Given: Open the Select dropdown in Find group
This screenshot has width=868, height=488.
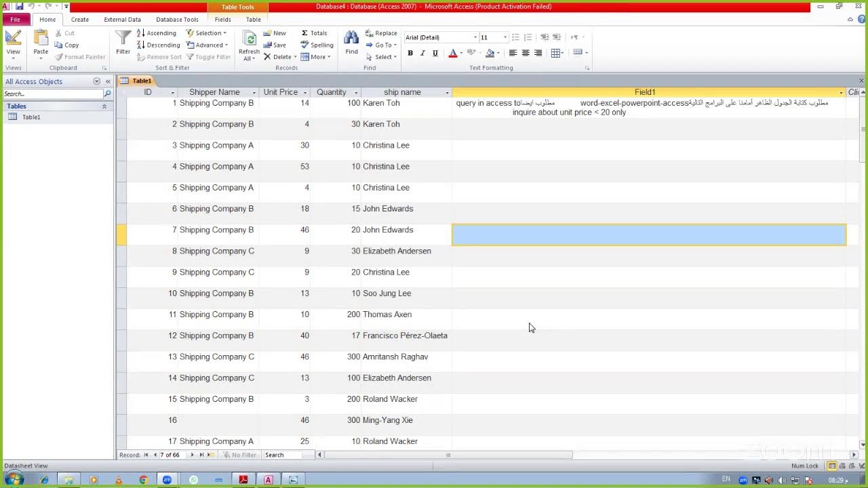Looking at the screenshot, I should pyautogui.click(x=380, y=57).
